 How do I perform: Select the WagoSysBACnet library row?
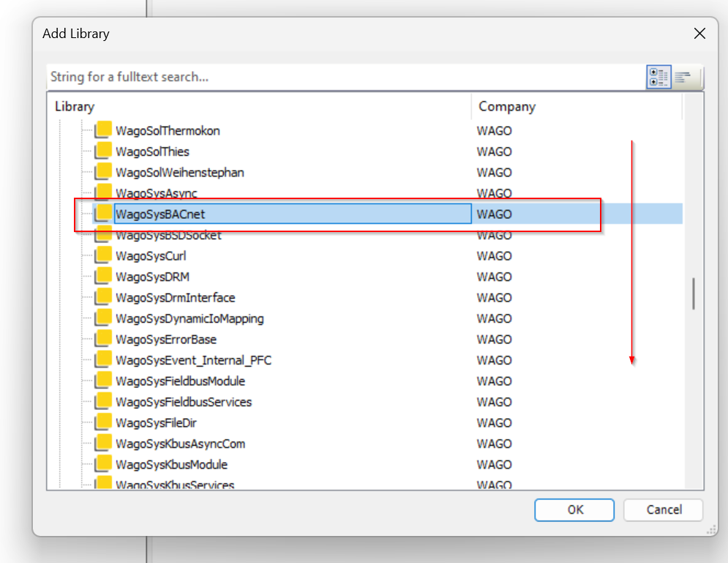point(387,214)
